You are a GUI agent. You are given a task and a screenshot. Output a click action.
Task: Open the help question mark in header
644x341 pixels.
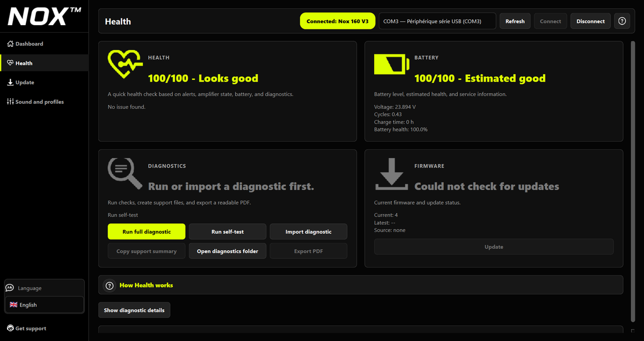622,21
